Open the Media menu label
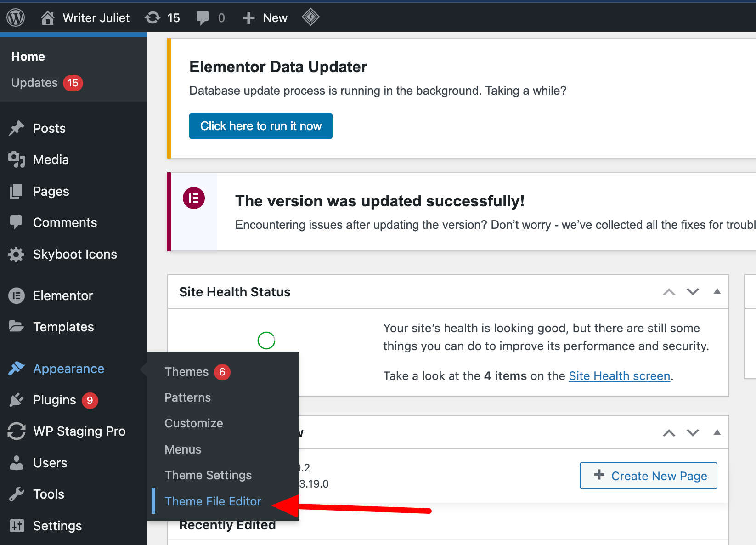Screen dimensions: 756x545 51,159
